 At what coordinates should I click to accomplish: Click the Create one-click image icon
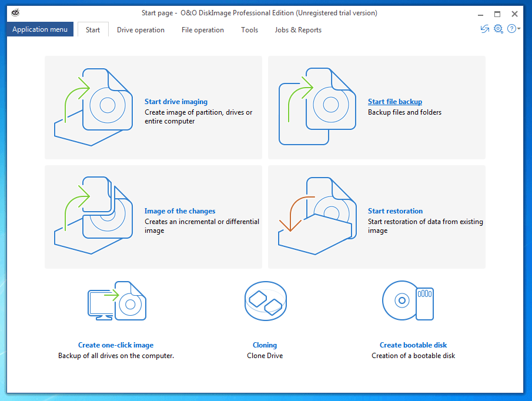pyautogui.click(x=117, y=301)
